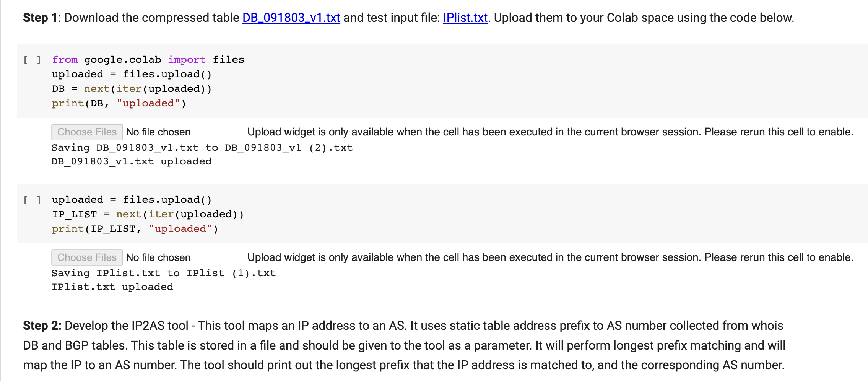Click the Saving DB_091803_v1.txt output line

point(202,147)
